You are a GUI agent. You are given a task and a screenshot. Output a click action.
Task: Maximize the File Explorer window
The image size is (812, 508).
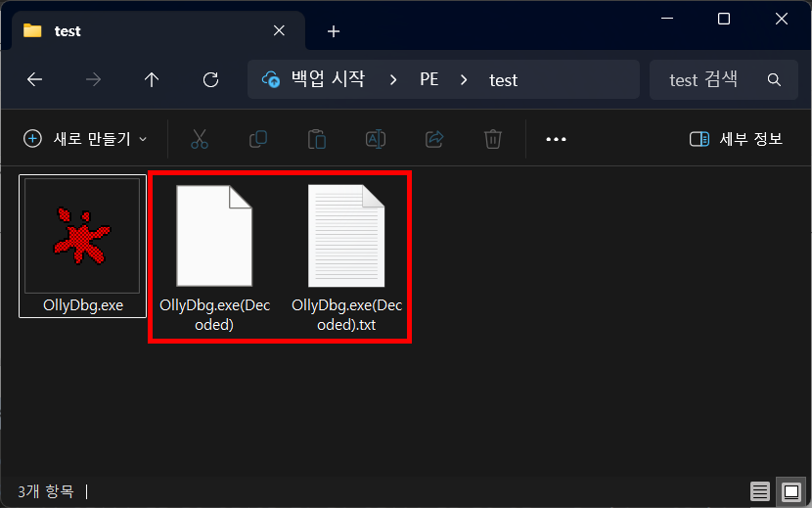[724, 19]
